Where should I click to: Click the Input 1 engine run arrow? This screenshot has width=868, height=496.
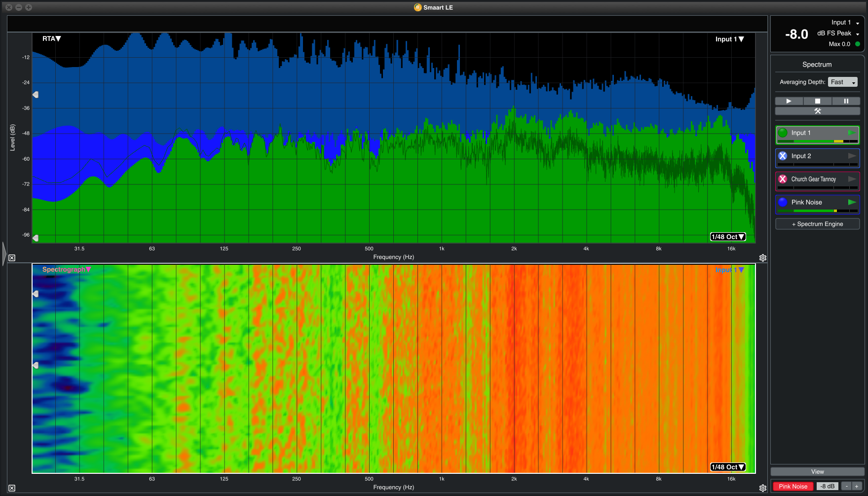(x=852, y=133)
